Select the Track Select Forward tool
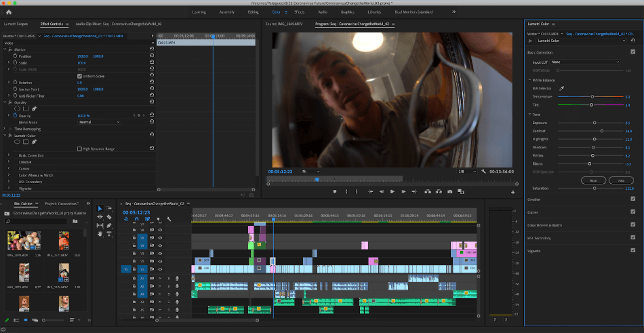 (109, 208)
